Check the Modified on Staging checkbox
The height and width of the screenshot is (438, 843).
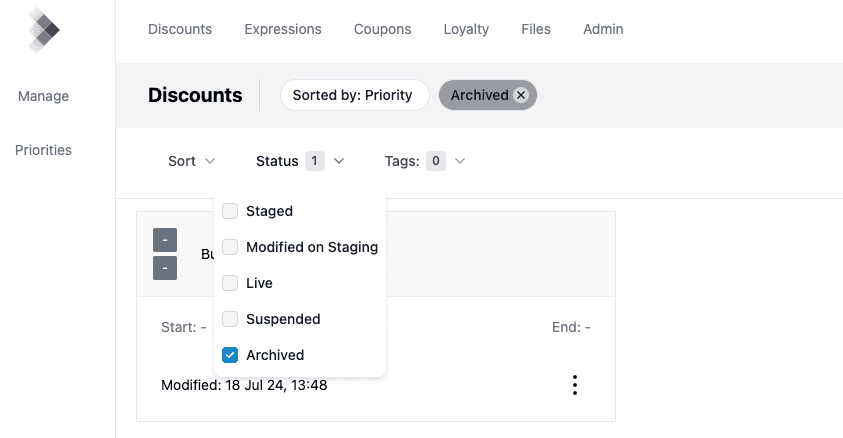(230, 247)
